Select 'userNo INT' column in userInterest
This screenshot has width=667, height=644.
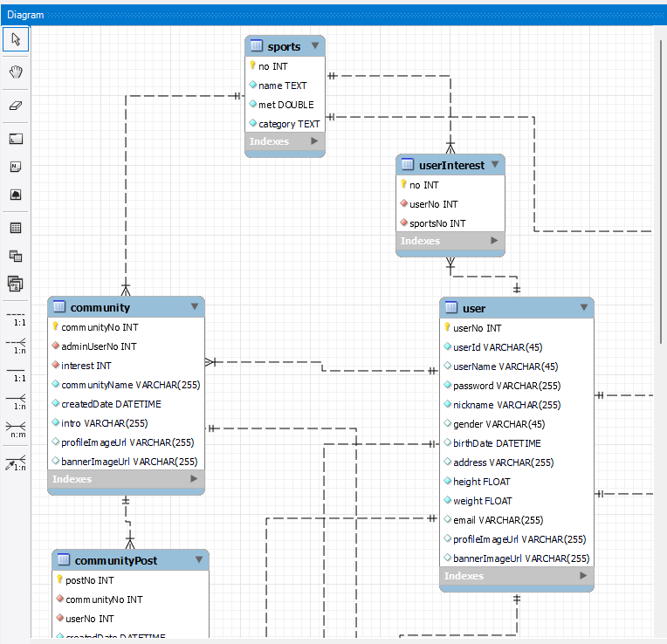click(450, 204)
